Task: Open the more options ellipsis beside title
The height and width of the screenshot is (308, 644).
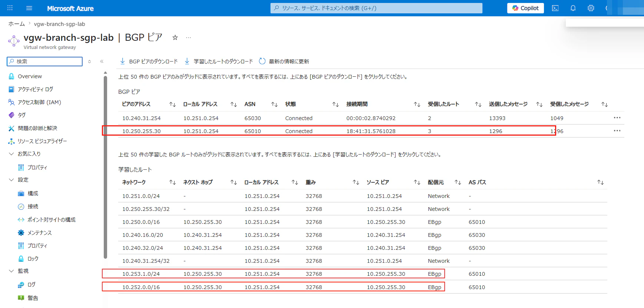Action: point(189,37)
